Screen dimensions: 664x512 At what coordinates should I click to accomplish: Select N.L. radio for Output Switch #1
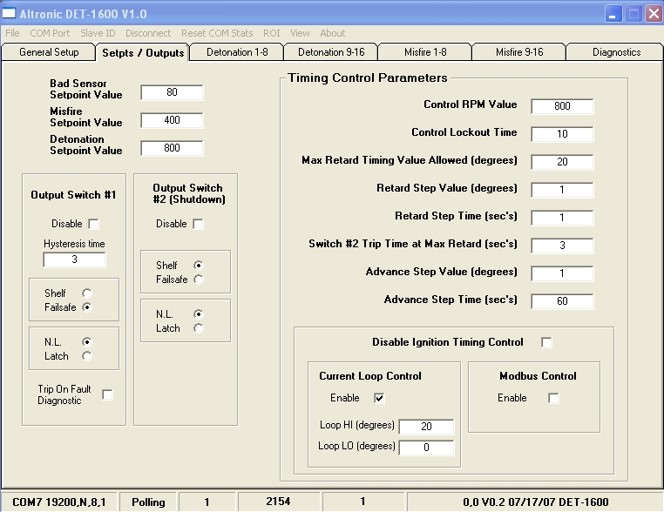pos(87,342)
